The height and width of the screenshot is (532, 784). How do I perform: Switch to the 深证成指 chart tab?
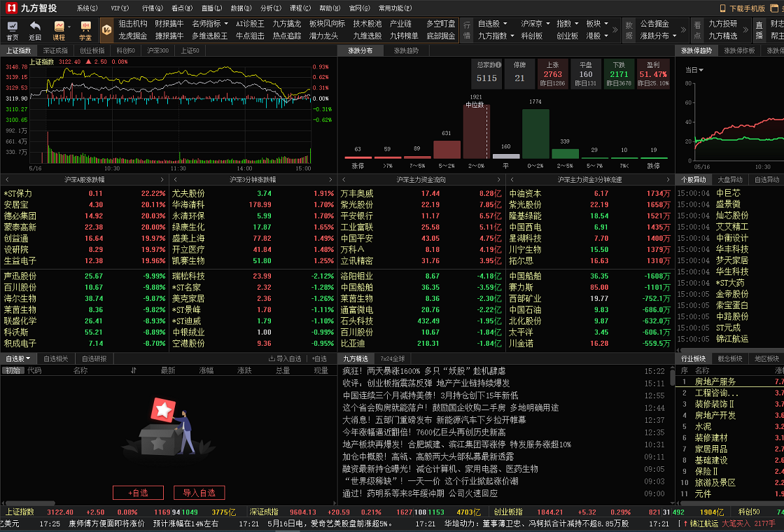click(x=55, y=50)
